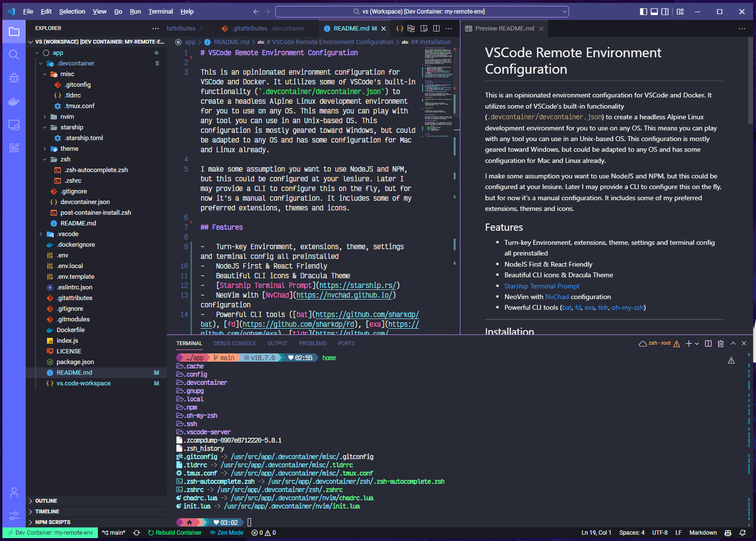This screenshot has height=541, width=756.
Task: Click the Customize Layout icon in title bar
Action: [680, 12]
